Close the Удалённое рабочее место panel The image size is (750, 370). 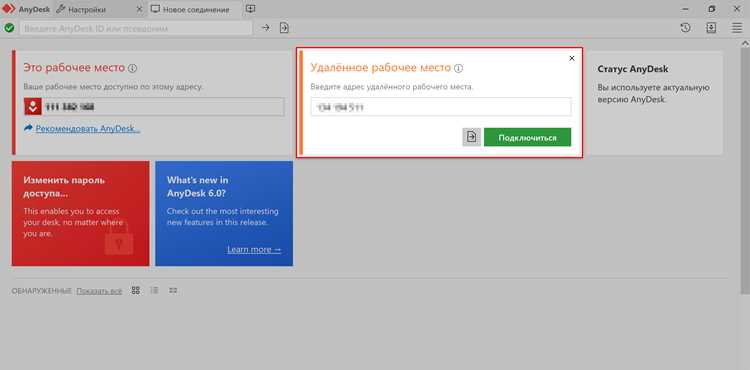[572, 58]
